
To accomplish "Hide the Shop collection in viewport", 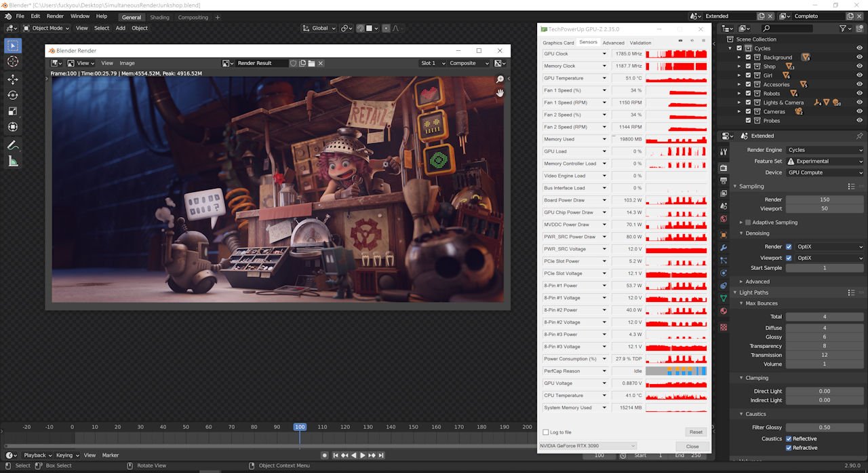I will click(859, 67).
